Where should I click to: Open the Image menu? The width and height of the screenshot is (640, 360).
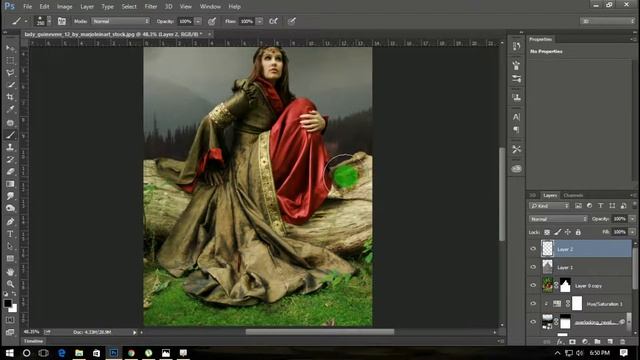[x=64, y=7]
